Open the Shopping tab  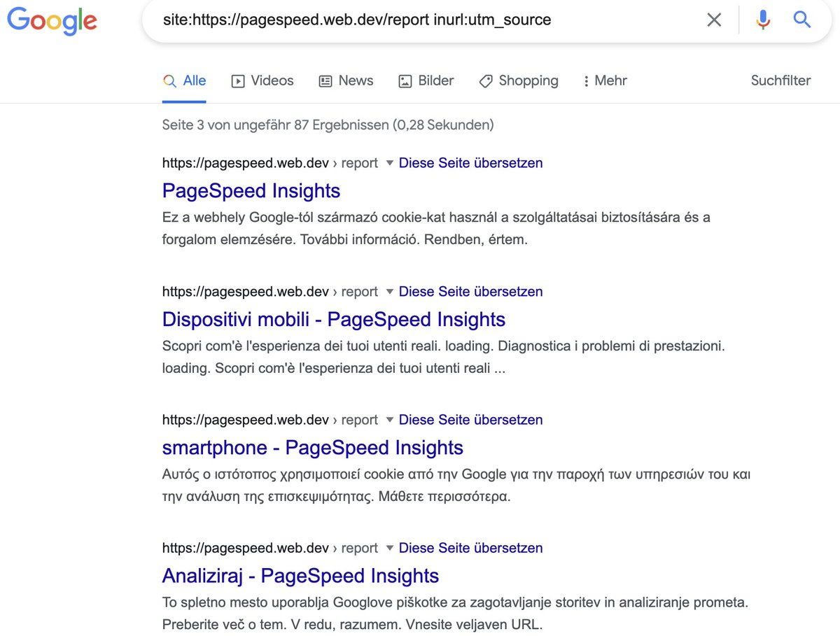pyautogui.click(x=519, y=80)
